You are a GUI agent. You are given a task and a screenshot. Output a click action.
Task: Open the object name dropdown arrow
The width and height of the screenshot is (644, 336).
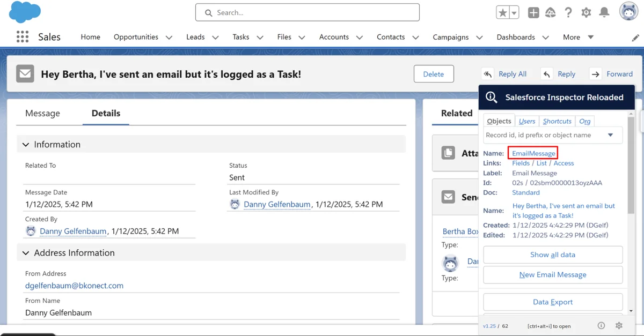(610, 135)
